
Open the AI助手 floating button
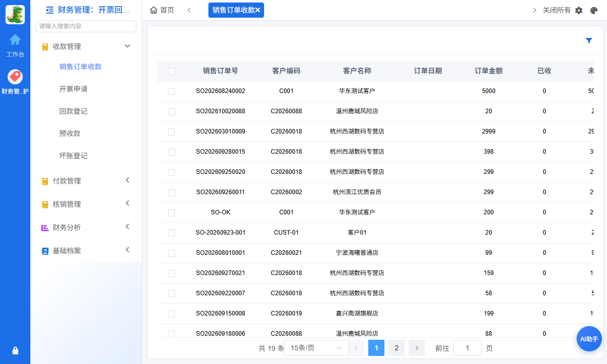[589, 339]
